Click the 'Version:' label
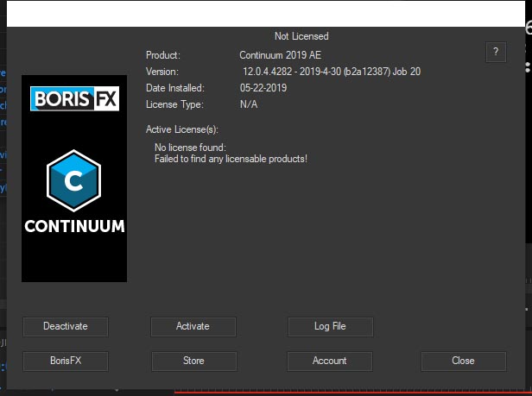The width and height of the screenshot is (532, 396). (162, 72)
